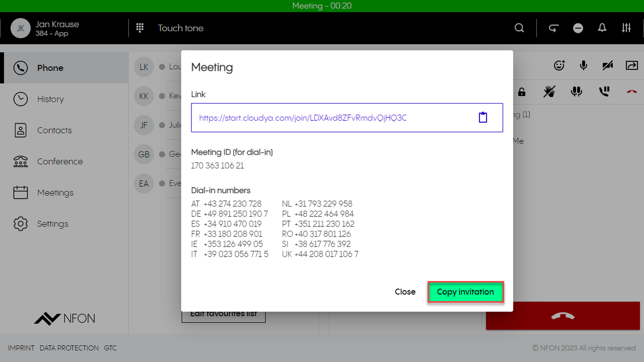Click the mute all participants icon
Viewport: 644px width, 362px height.
[576, 92]
